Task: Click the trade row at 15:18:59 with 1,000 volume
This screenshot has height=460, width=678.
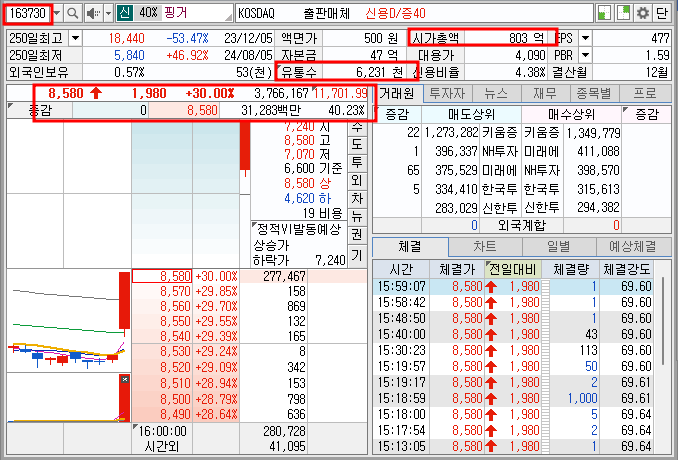Action: pos(513,398)
